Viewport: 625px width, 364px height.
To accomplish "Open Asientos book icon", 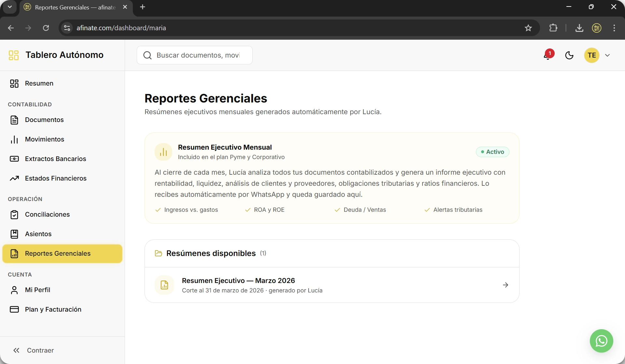I will point(14,234).
